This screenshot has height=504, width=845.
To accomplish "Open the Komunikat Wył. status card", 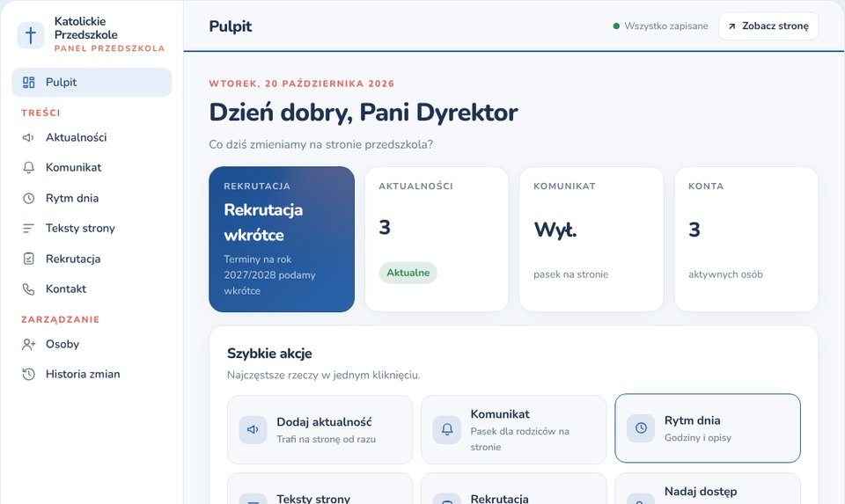I will click(x=591, y=239).
